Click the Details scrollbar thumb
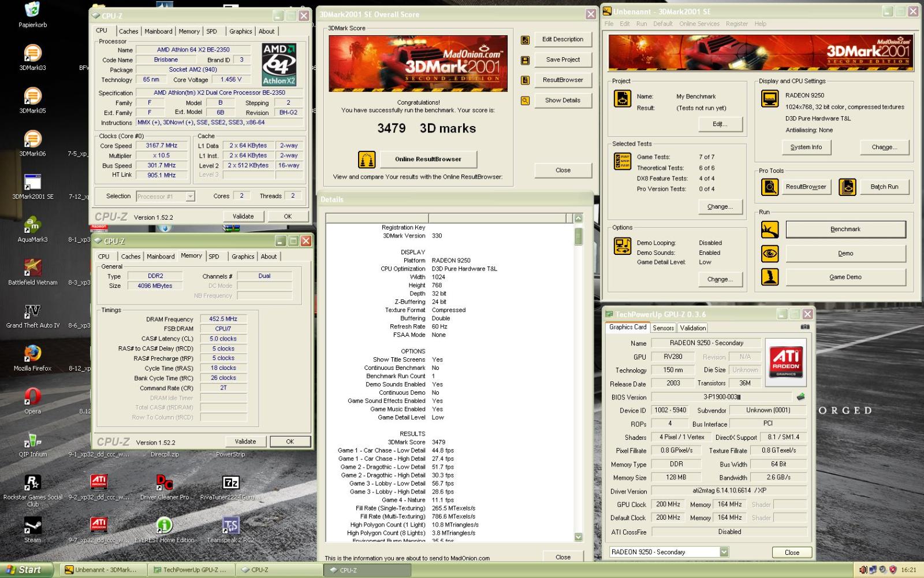The width and height of the screenshot is (924, 578). tap(579, 236)
